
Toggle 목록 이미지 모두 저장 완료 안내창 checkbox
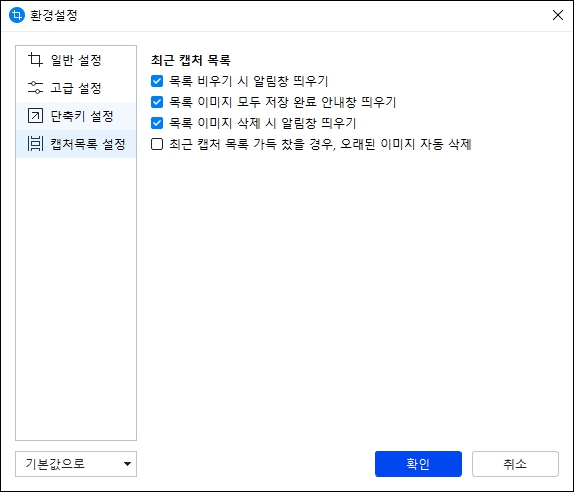click(x=157, y=102)
